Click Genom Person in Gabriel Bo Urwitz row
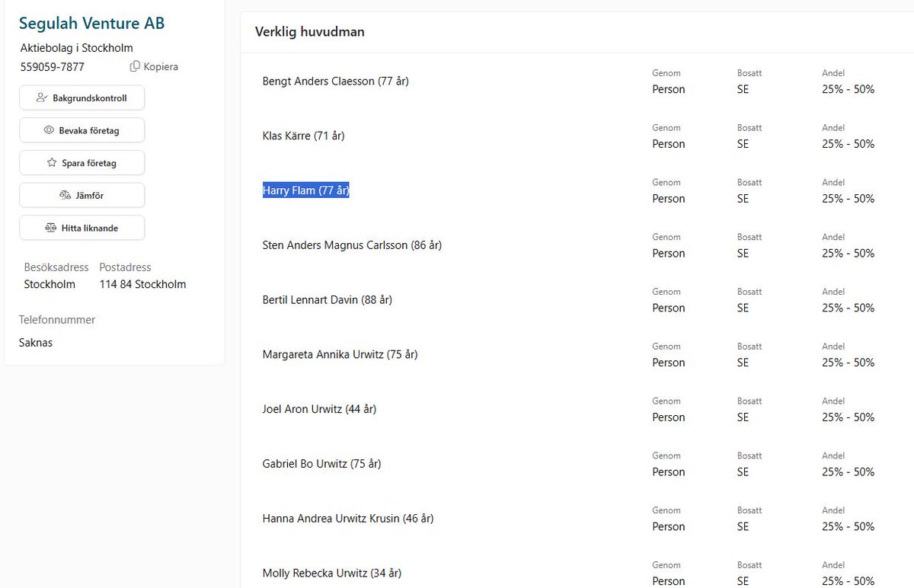The image size is (914, 588). point(669,472)
